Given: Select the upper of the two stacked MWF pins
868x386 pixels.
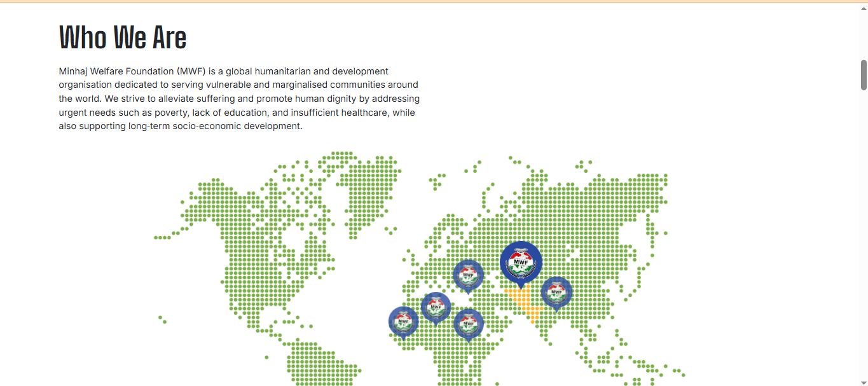Looking at the screenshot, I should [469, 275].
